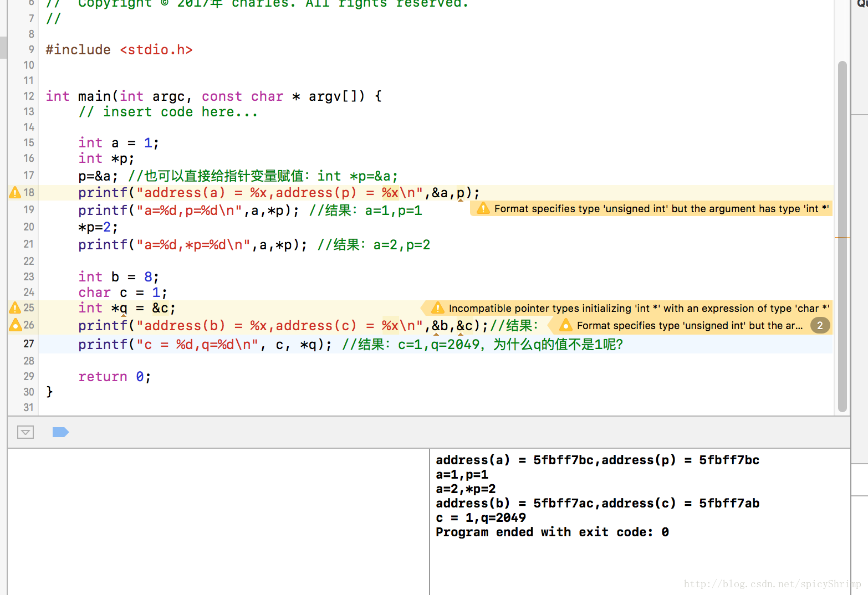
Task: Click the 'int *q = &c;' statement
Action: [x=127, y=308]
